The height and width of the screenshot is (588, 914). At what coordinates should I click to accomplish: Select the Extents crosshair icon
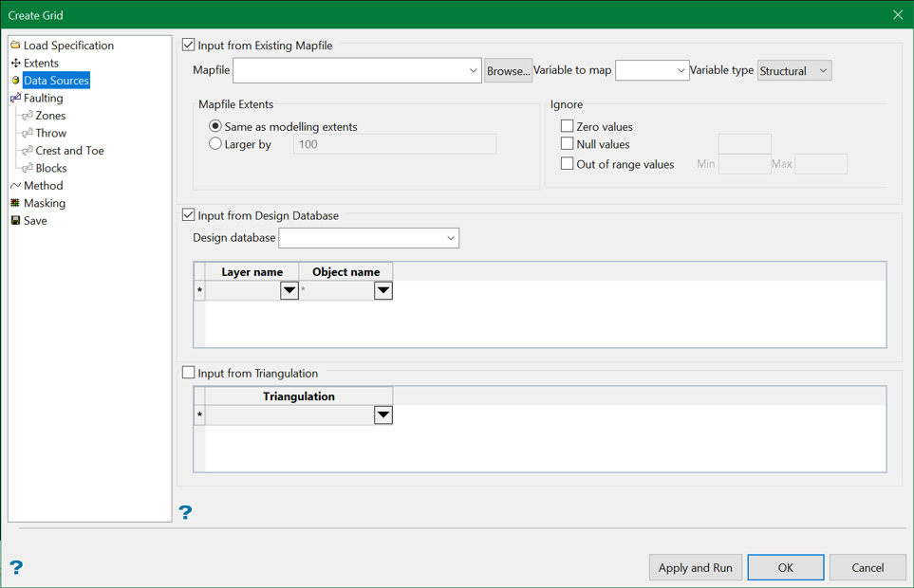tap(15, 63)
